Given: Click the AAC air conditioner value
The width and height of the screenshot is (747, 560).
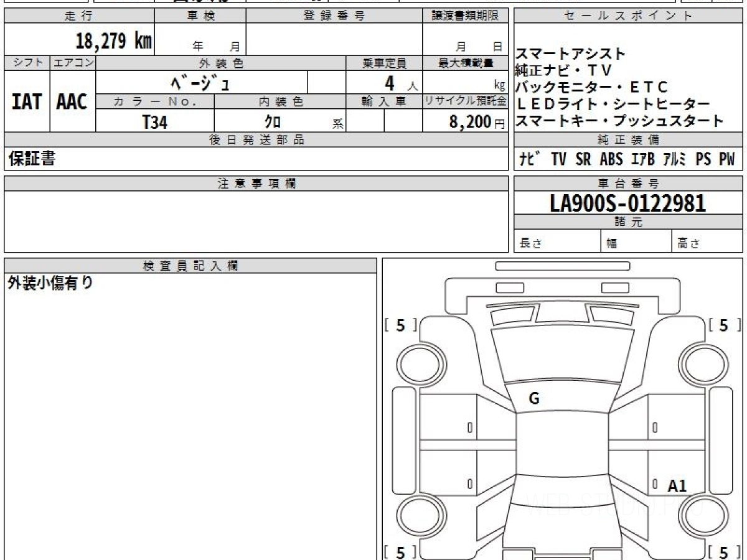Looking at the screenshot, I should point(73,101).
